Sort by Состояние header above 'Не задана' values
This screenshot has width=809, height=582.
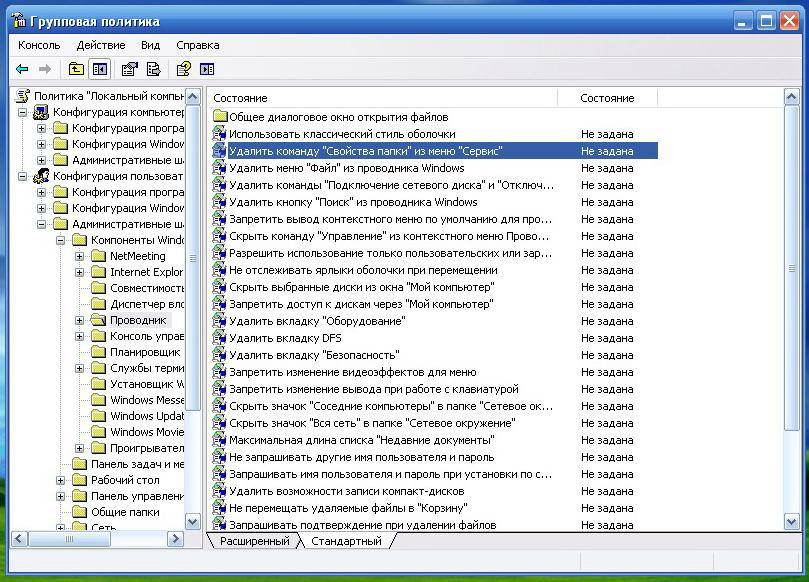tap(607, 98)
